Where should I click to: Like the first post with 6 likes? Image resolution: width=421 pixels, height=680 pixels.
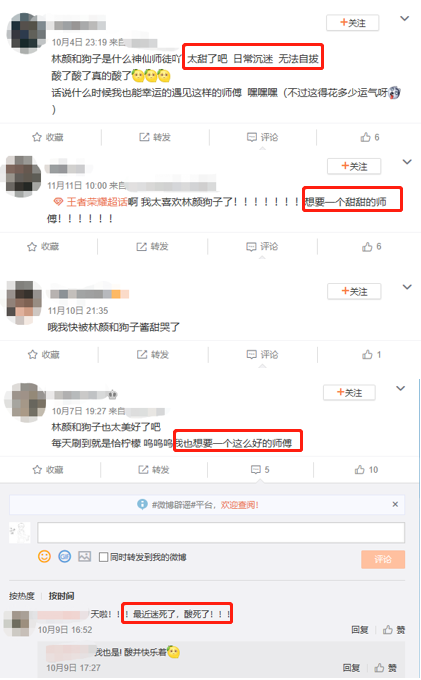370,137
